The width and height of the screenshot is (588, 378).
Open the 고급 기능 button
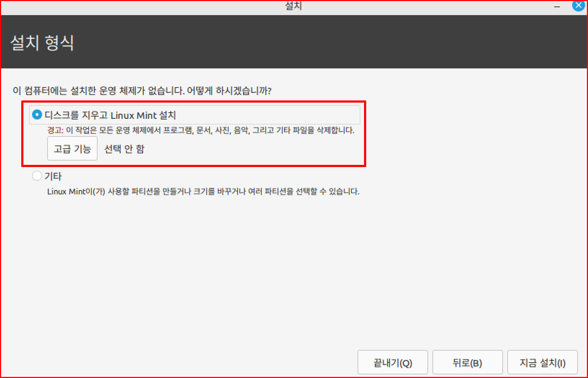[x=72, y=148]
